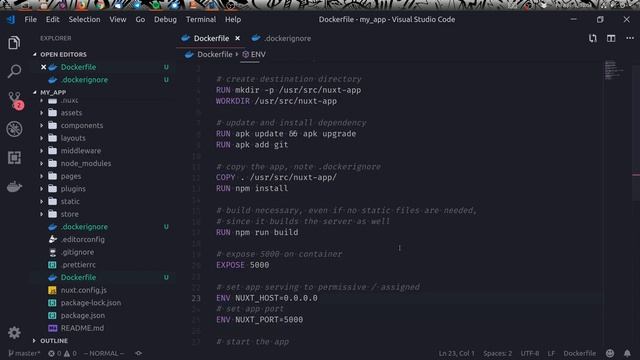
Task: Open package.json file
Action: tap(82, 315)
